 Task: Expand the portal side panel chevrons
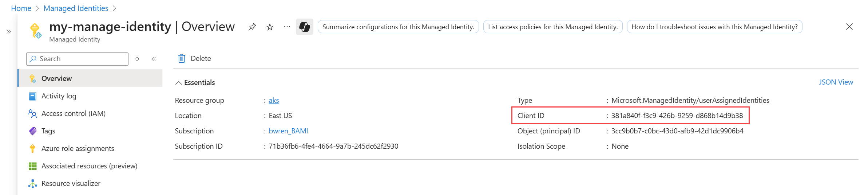point(9,32)
